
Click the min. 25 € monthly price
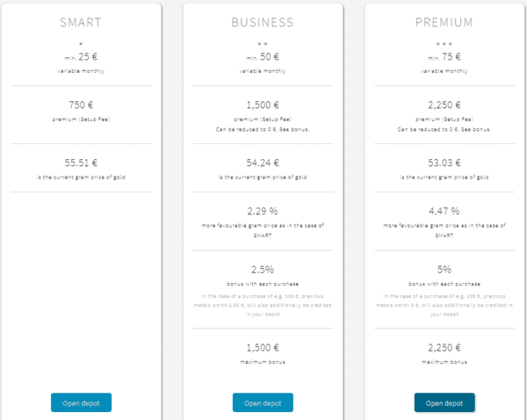tap(81, 57)
